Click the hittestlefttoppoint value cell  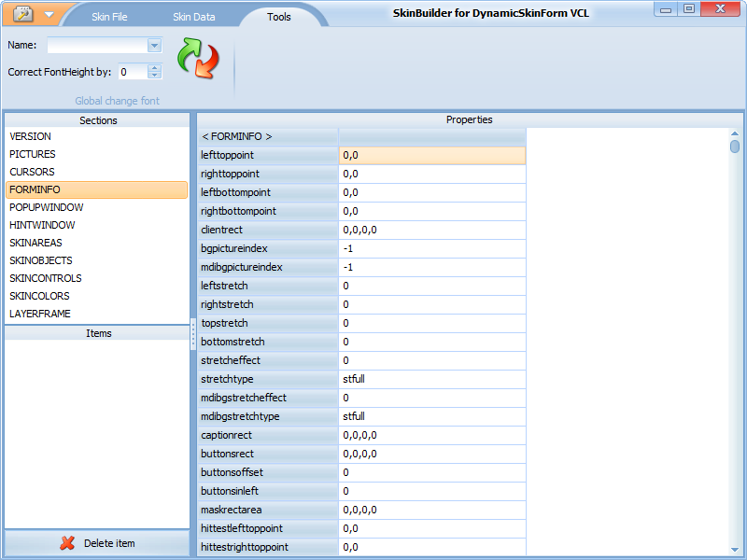[x=432, y=528]
